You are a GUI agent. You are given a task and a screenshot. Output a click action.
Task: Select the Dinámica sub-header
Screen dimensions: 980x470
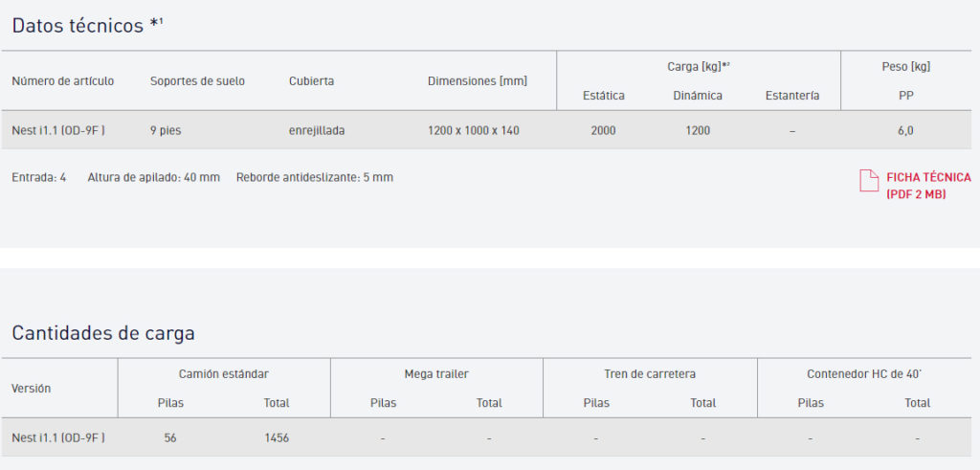pos(698,96)
